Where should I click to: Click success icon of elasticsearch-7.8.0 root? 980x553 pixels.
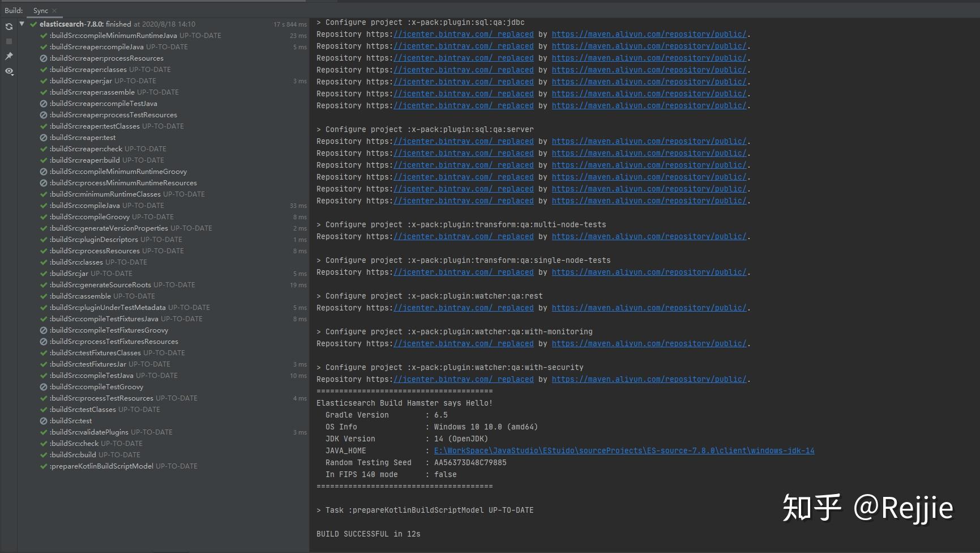click(33, 24)
